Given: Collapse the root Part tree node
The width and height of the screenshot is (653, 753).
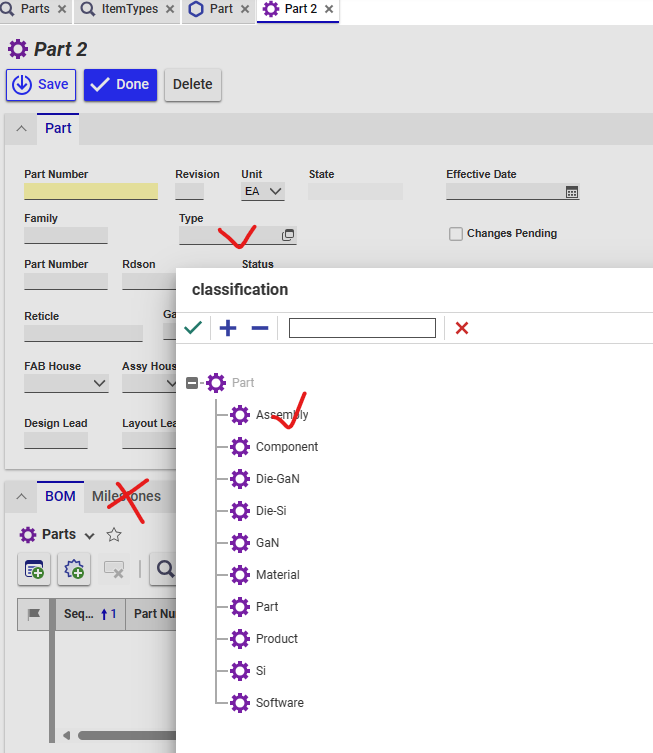Looking at the screenshot, I should click(x=192, y=383).
